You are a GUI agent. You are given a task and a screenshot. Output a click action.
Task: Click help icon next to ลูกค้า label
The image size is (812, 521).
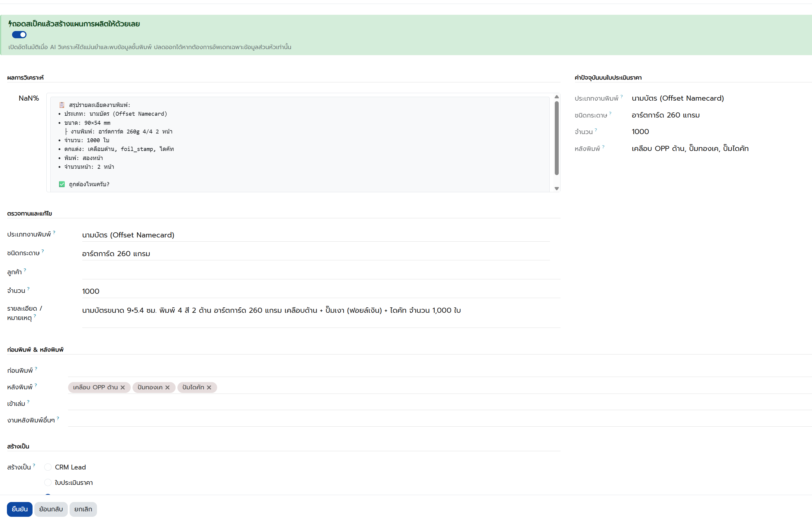25,270
